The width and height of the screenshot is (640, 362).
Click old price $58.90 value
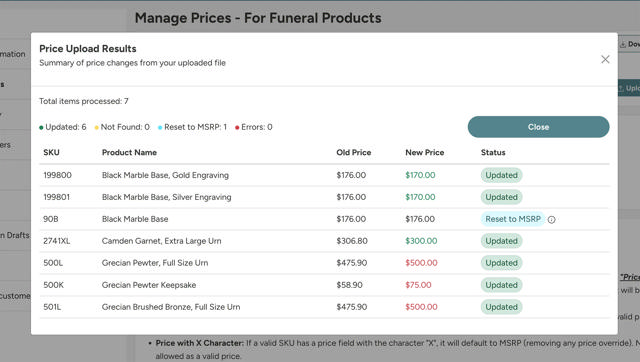(x=349, y=285)
